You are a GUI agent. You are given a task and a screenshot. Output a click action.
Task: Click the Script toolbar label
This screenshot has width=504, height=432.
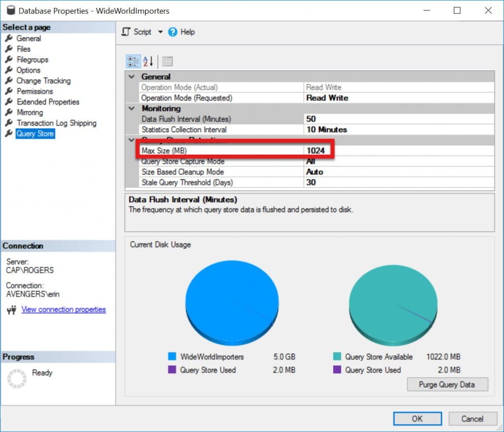click(x=142, y=32)
